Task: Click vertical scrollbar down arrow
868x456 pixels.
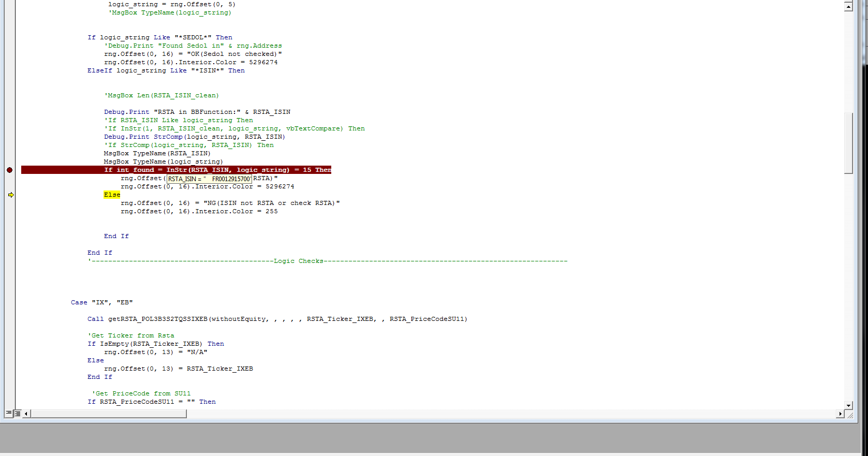Action: point(848,405)
